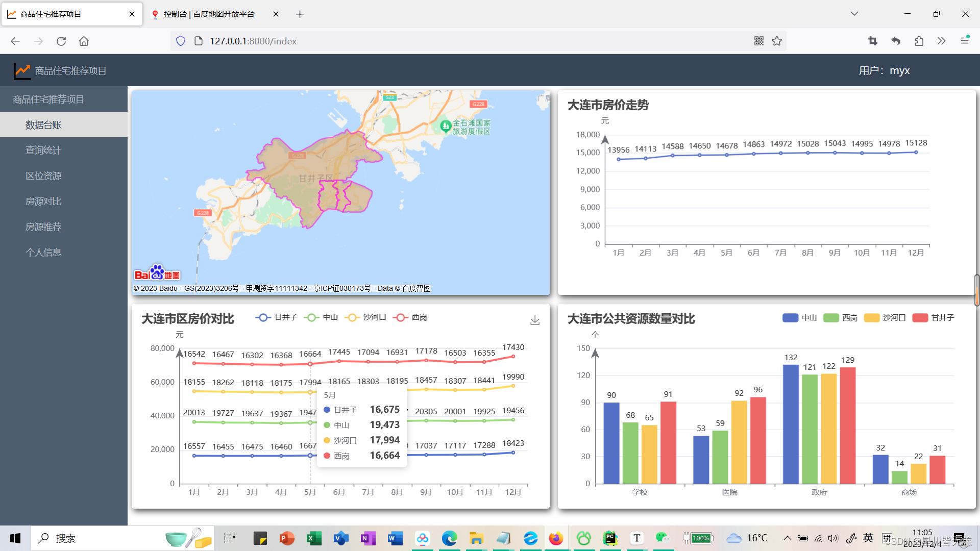980x551 pixels.
Task: Open PyCharm from the taskbar
Action: [x=610, y=538]
